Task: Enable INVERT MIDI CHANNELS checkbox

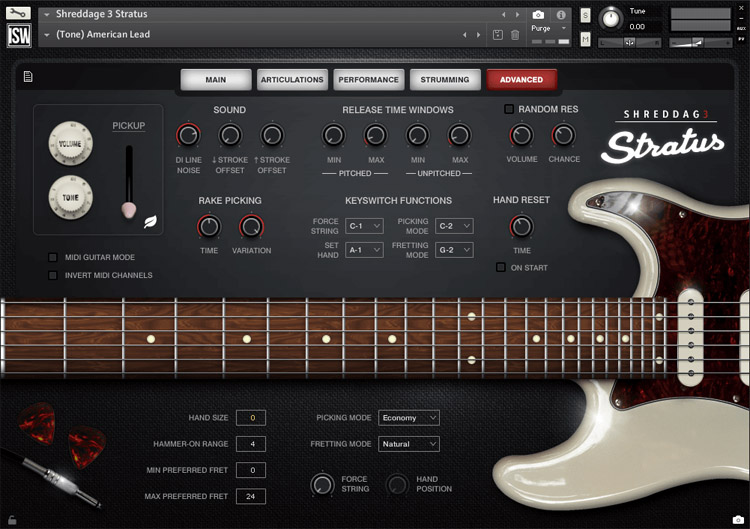Action: point(53,275)
